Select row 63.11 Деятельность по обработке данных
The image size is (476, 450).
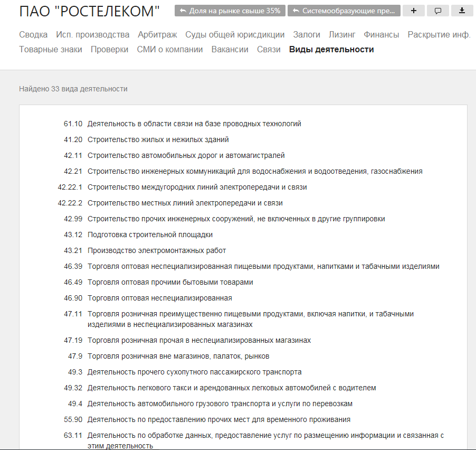(x=254, y=440)
